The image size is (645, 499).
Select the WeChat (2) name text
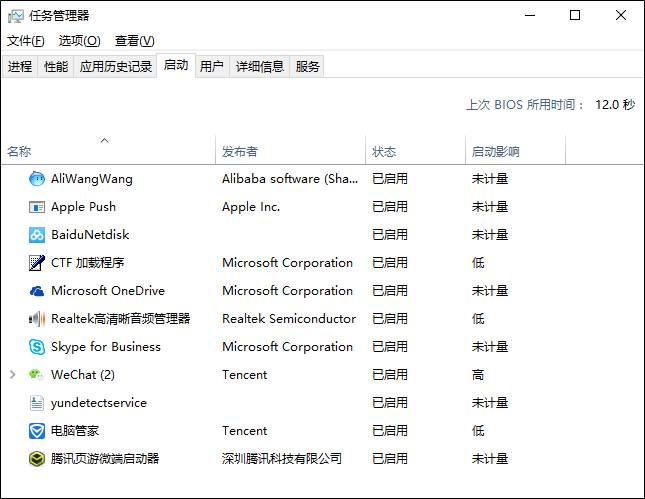coord(83,374)
